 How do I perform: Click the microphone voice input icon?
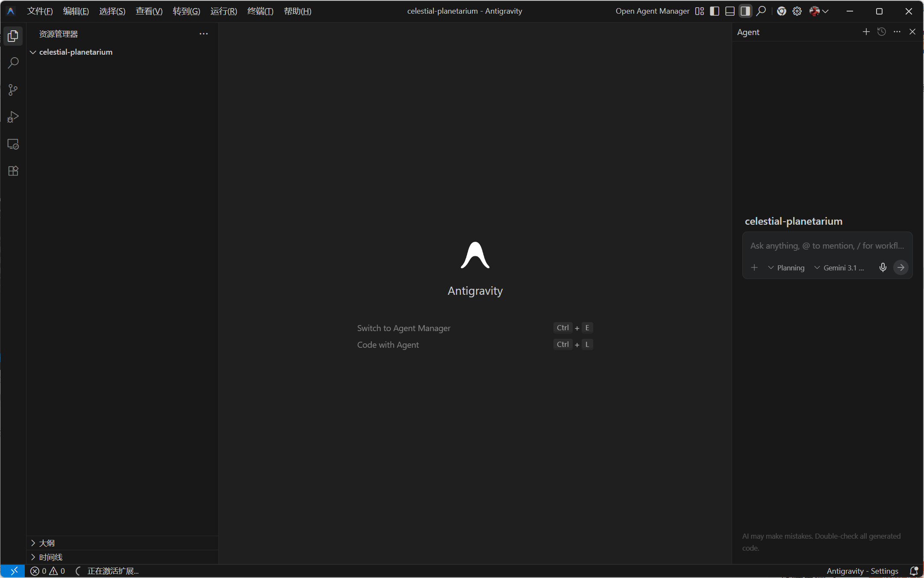(883, 267)
